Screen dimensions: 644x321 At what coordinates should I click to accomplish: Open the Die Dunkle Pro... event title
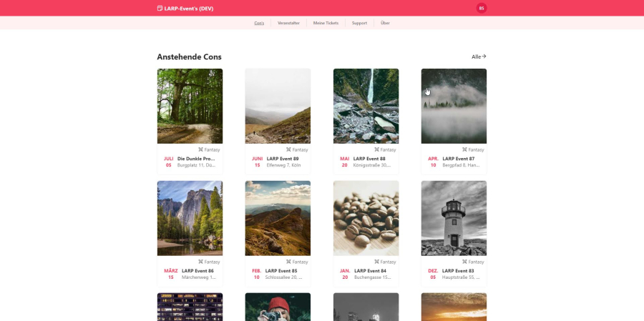pyautogui.click(x=196, y=159)
